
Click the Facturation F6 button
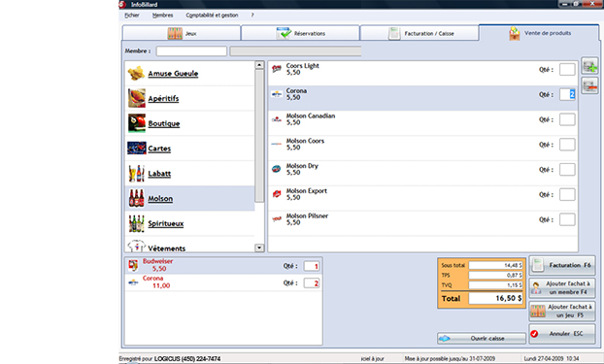562,265
